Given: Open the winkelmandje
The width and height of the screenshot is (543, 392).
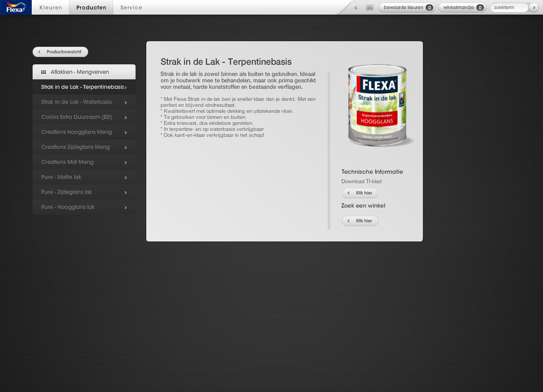Looking at the screenshot, I should click(462, 8).
